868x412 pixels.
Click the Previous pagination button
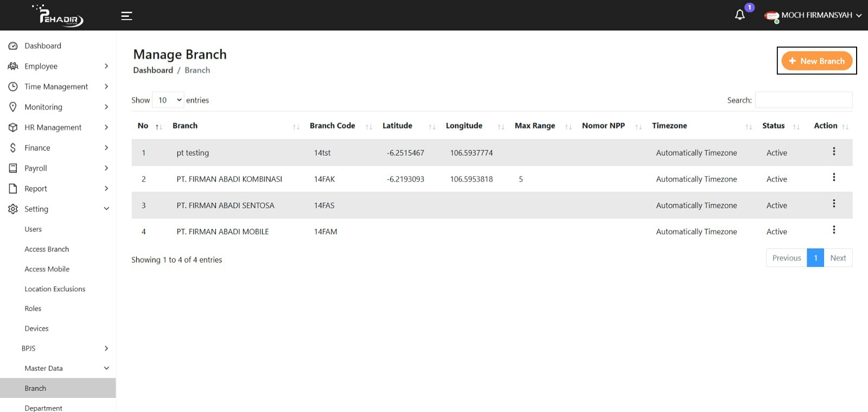tap(787, 258)
